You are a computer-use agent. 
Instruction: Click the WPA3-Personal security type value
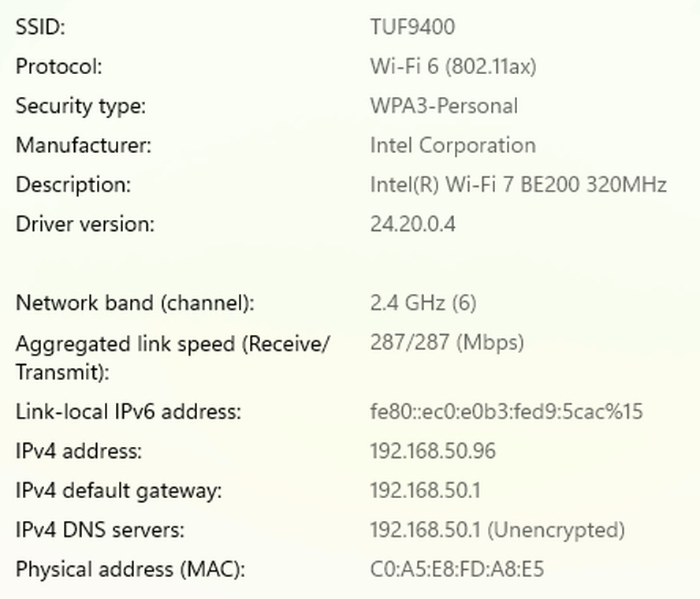(444, 106)
